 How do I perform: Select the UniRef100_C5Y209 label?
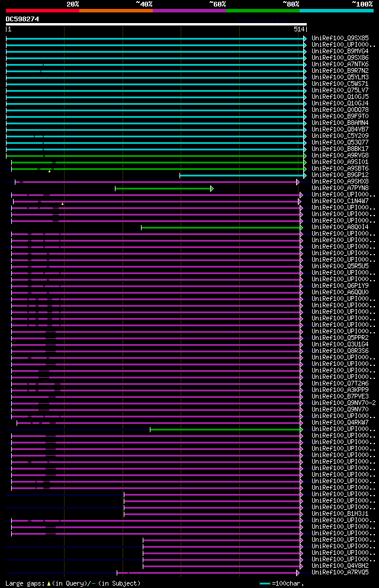[x=340, y=136]
